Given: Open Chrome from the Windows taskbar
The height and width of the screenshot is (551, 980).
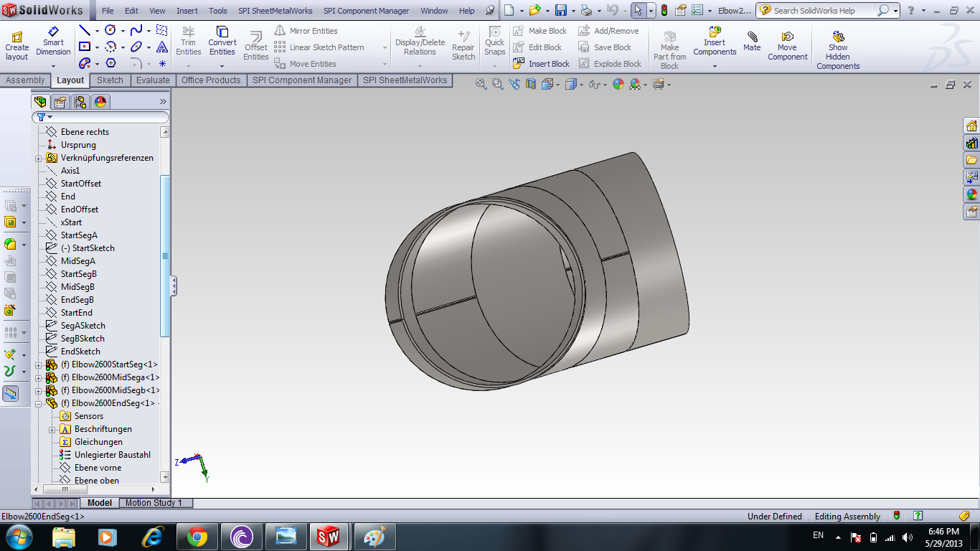Looking at the screenshot, I should (197, 536).
